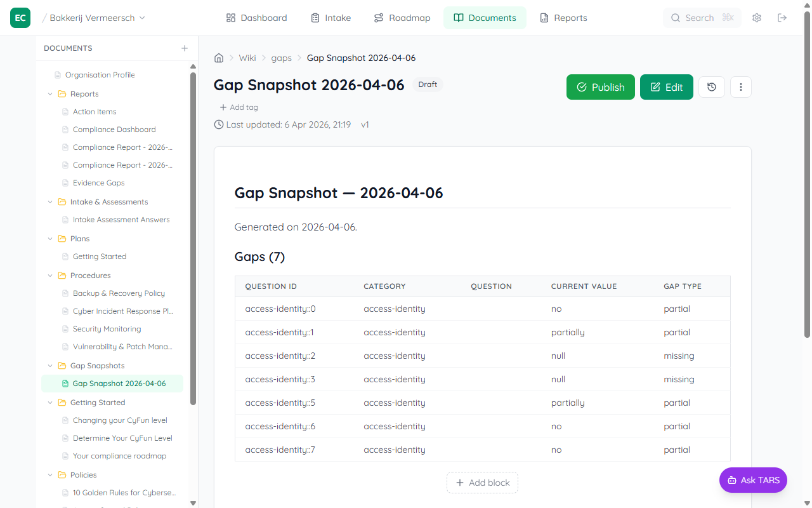Open the Bakkerij Vermeersch organisation dropdown
The width and height of the screenshot is (812, 508).
(97, 18)
